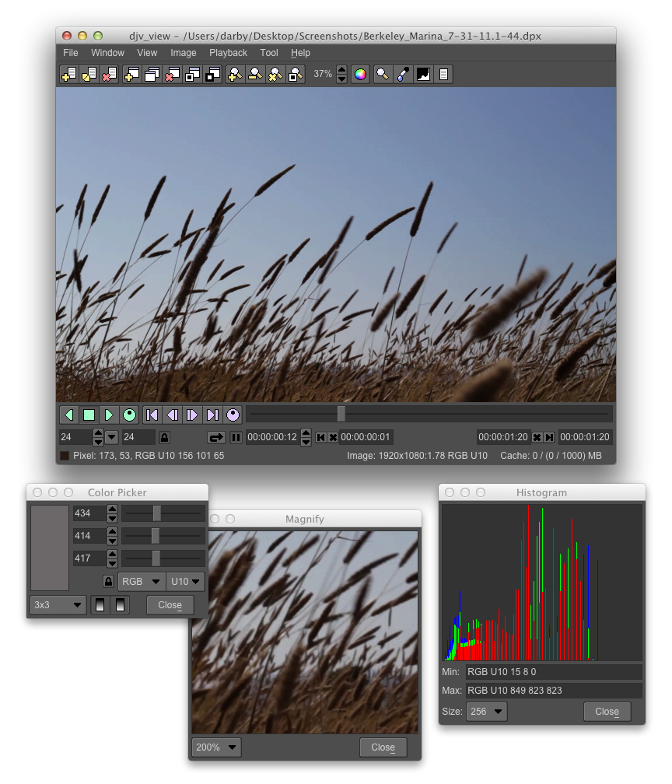Open the Window menu
Image resolution: width=672 pixels, height=784 pixels.
click(x=107, y=53)
